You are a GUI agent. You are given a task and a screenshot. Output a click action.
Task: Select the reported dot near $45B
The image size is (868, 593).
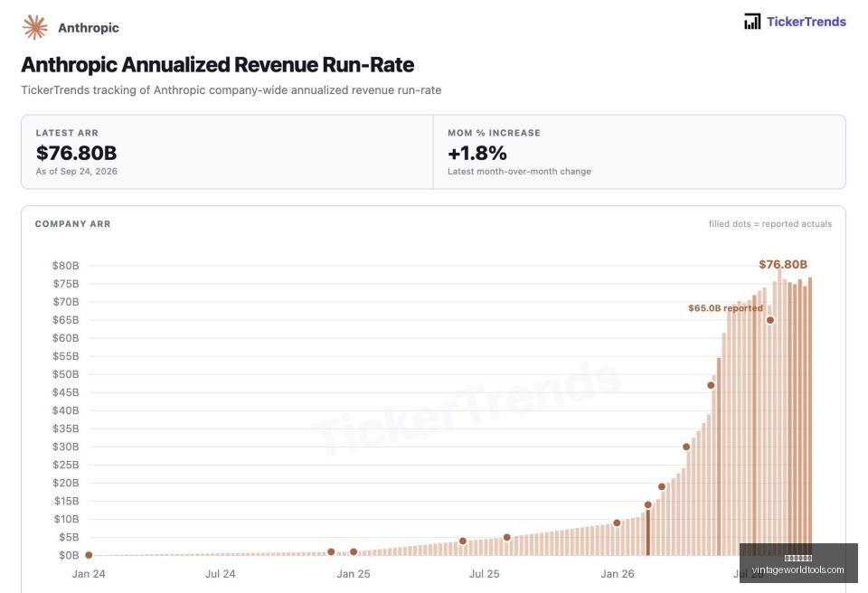coord(711,385)
